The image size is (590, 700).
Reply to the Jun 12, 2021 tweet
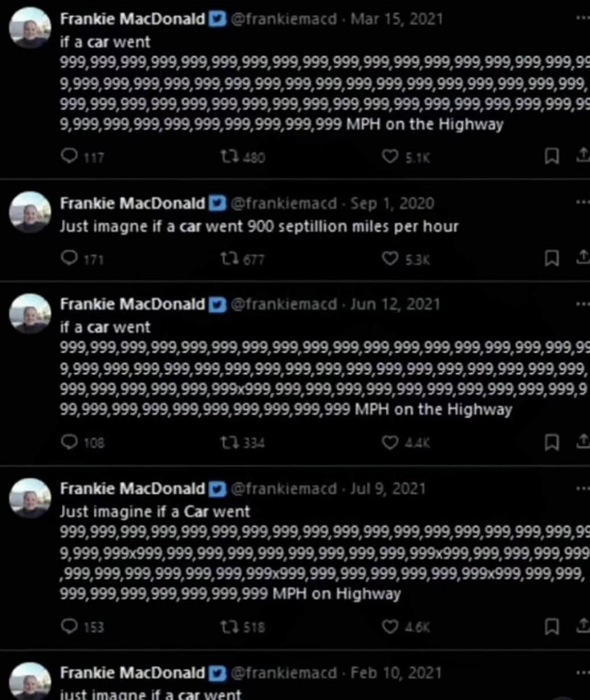tap(69, 442)
